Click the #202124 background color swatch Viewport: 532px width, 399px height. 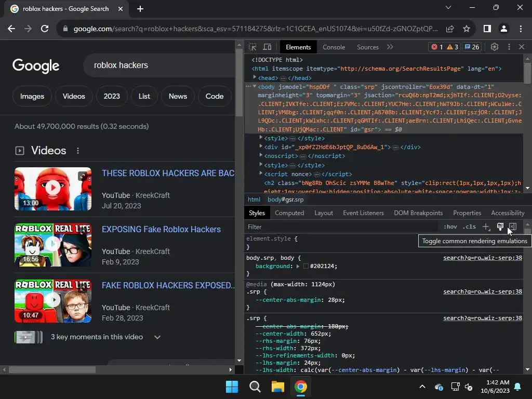(x=305, y=267)
